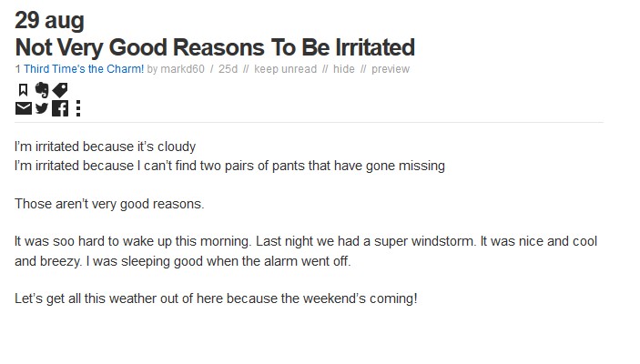Select the 'hide' option for this article

click(x=344, y=69)
